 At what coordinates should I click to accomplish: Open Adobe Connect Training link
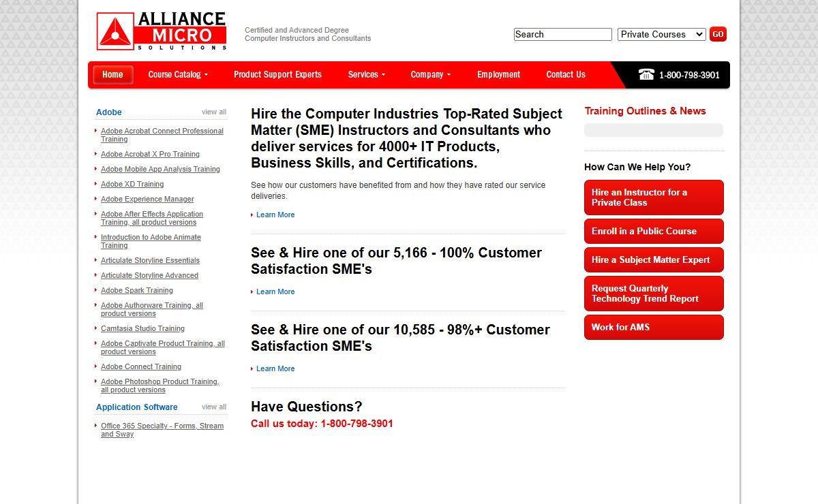pos(141,366)
